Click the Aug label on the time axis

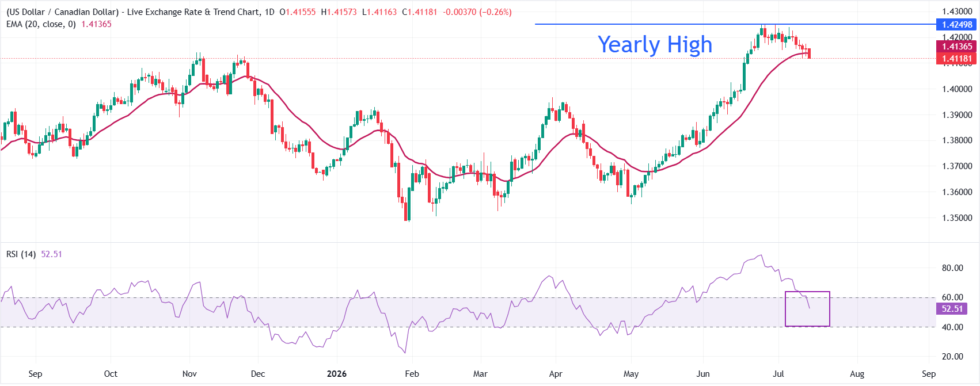pos(857,374)
